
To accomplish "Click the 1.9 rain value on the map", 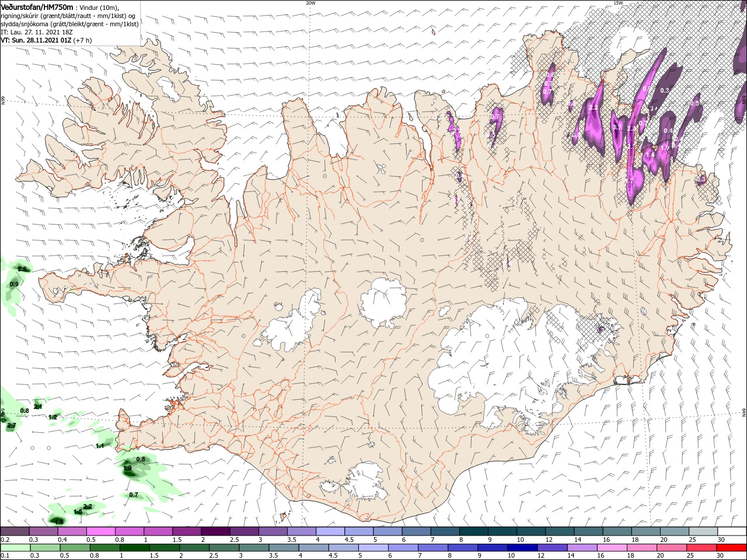I will (127, 468).
